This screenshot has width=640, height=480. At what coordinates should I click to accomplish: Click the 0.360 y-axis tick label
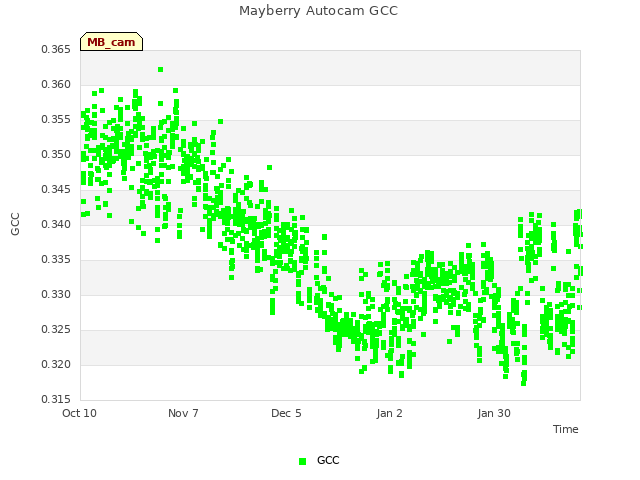click(56, 84)
